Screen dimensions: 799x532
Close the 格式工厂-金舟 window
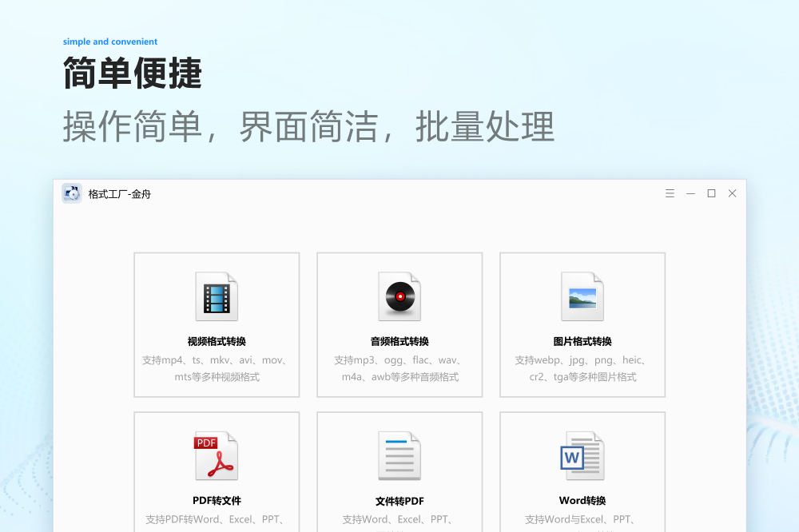click(732, 193)
